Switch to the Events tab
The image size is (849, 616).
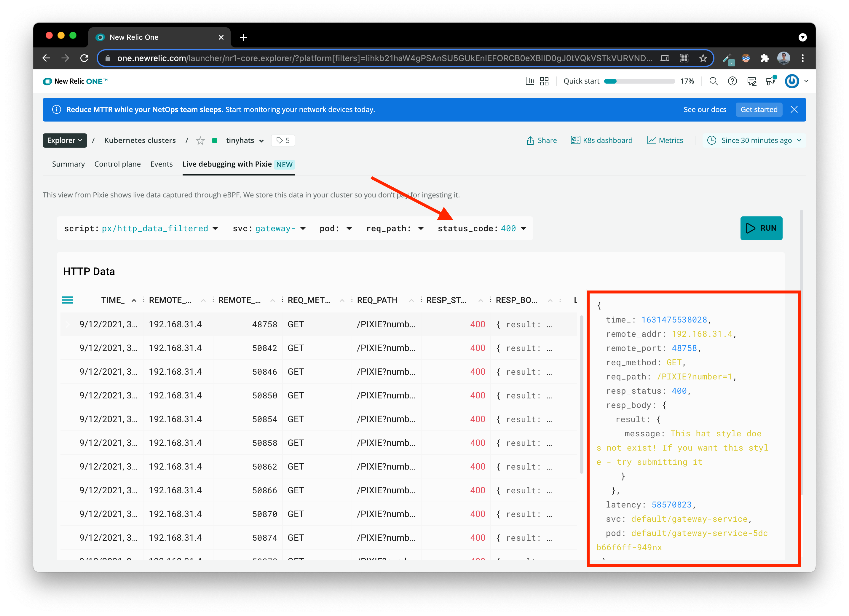161,164
